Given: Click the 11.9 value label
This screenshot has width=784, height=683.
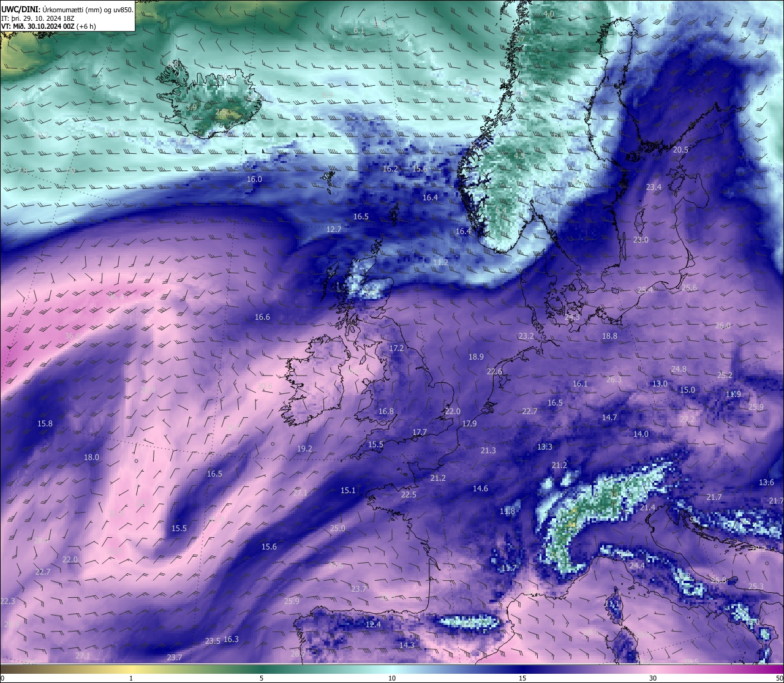Looking at the screenshot, I should tap(733, 394).
